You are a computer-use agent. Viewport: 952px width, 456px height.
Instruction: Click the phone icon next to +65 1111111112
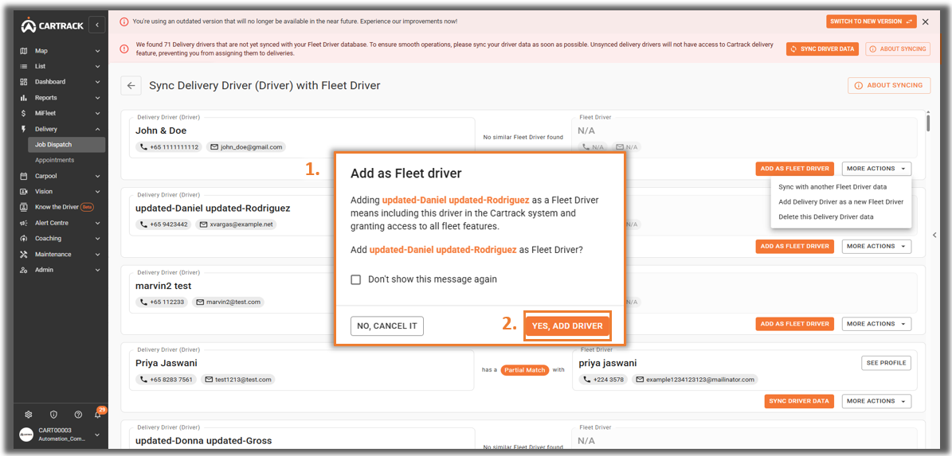point(143,147)
